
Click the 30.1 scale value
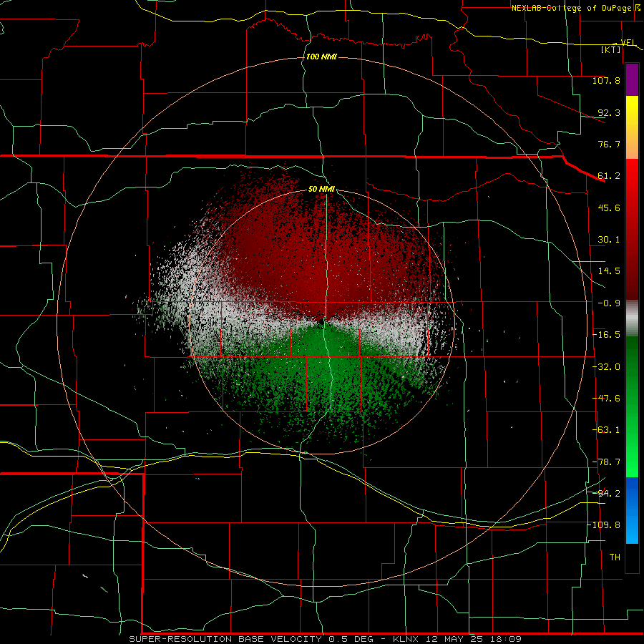pyautogui.click(x=609, y=240)
